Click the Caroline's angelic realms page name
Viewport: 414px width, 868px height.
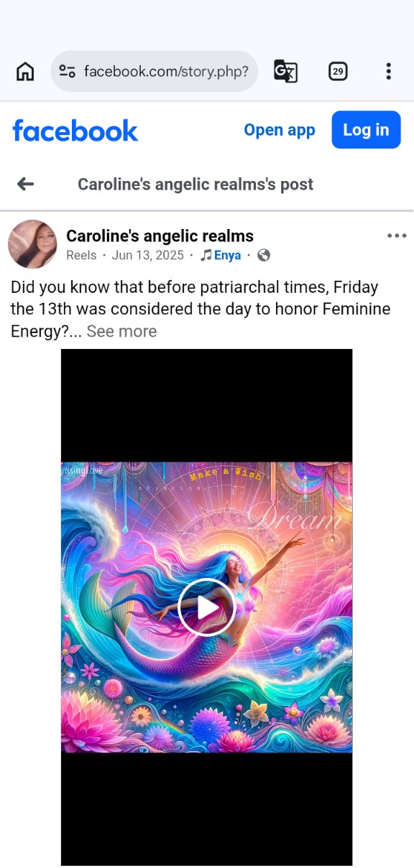click(160, 235)
